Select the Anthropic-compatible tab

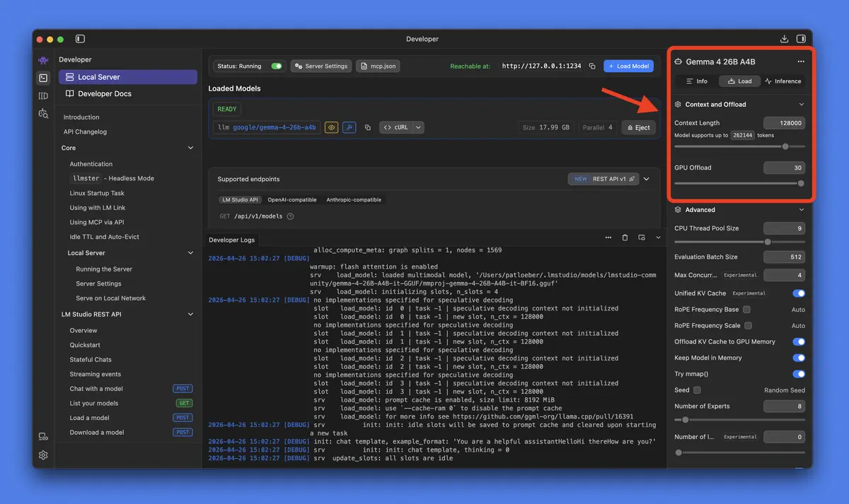coord(354,200)
